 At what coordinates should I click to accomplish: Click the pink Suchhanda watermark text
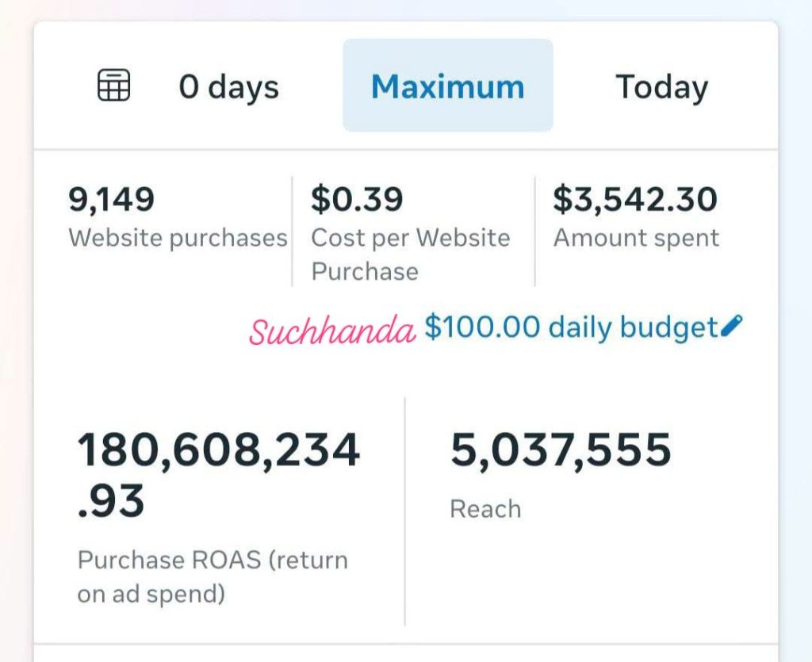click(x=332, y=330)
